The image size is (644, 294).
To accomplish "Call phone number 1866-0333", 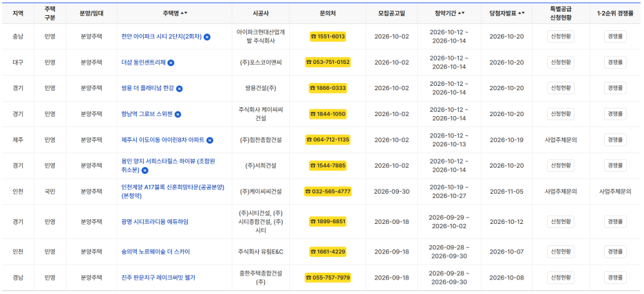I will coord(328,88).
